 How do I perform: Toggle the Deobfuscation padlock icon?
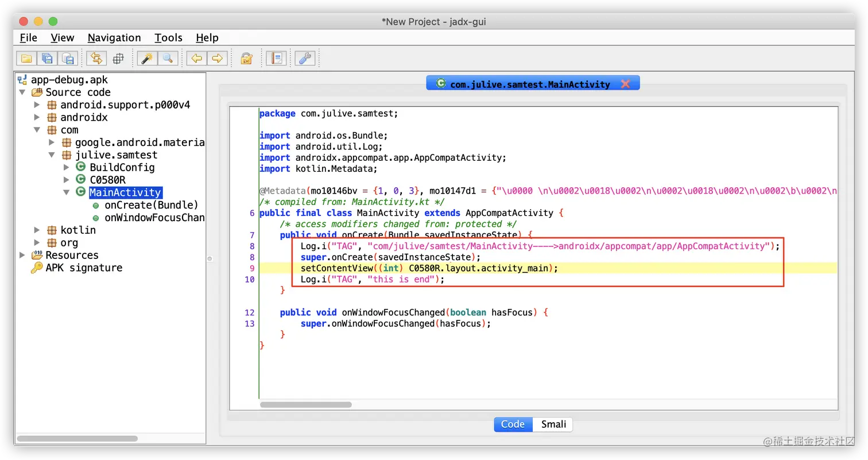(246, 58)
